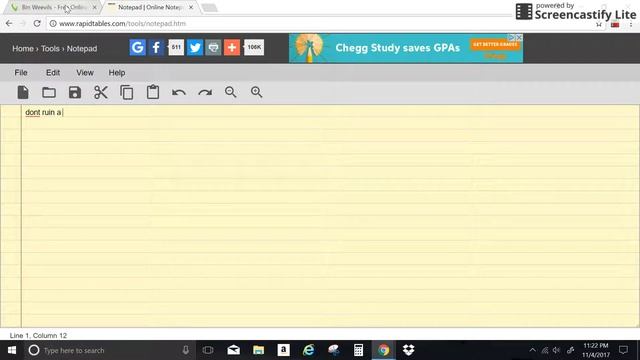
Task: Open Dropbox from the taskbar
Action: point(409,350)
